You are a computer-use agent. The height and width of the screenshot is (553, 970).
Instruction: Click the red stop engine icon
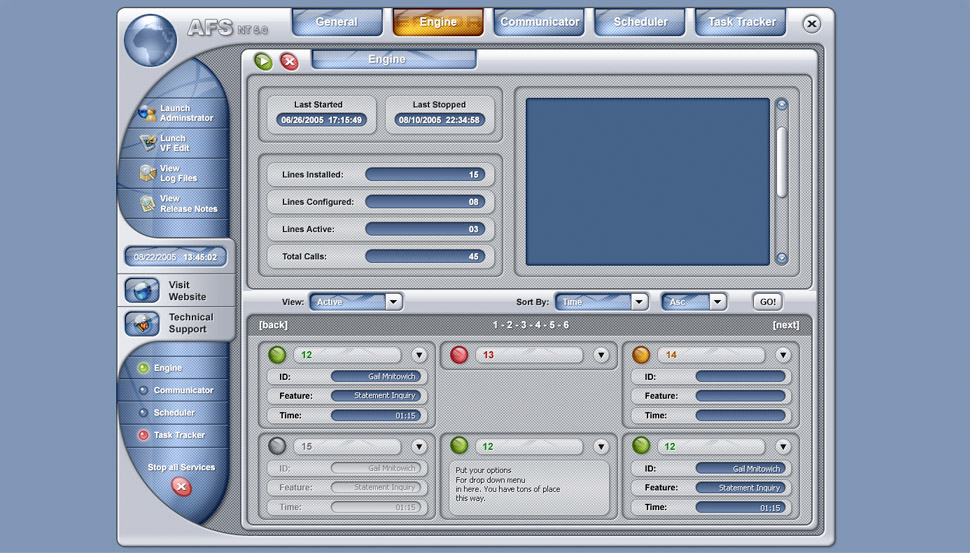(289, 61)
